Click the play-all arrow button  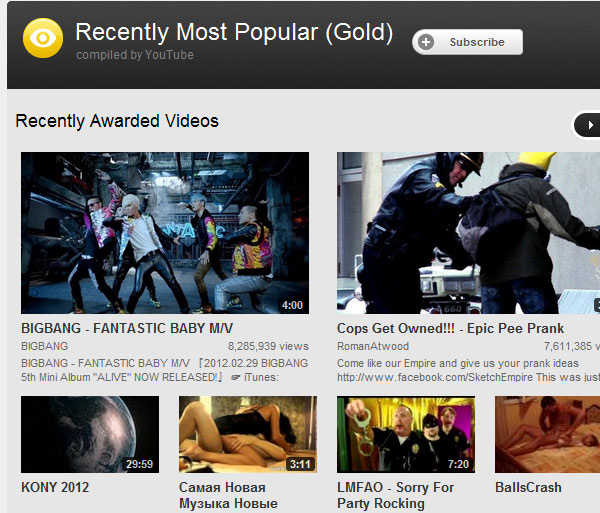[587, 125]
